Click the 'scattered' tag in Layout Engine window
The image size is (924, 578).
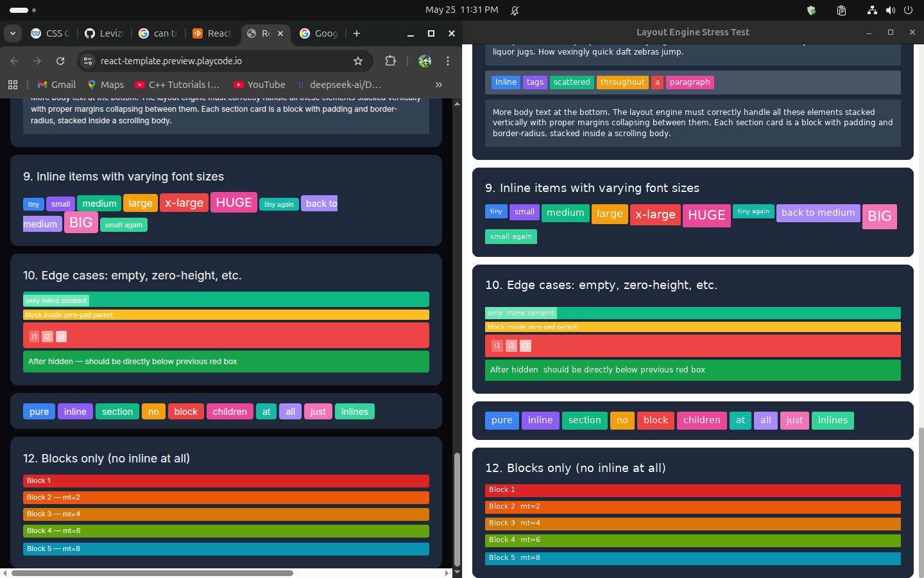click(x=572, y=82)
